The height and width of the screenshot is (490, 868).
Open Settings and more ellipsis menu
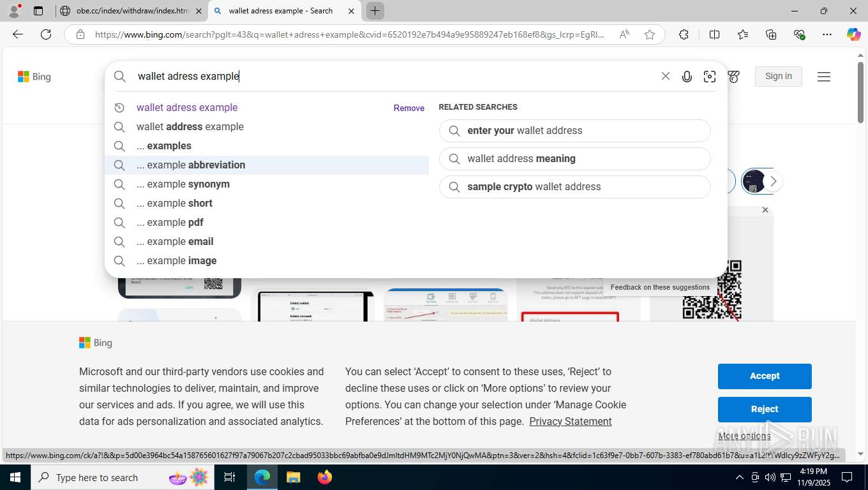827,34
